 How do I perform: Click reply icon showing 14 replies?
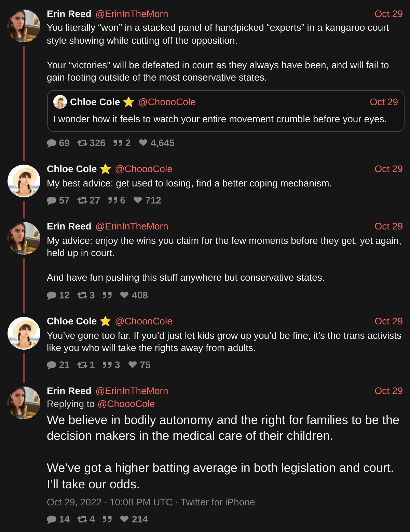click(52, 519)
